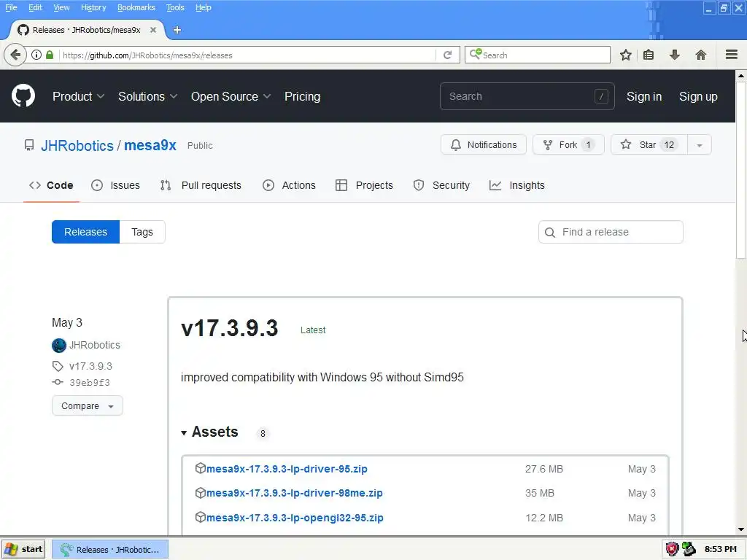Fork the mesa9x repository
The width and height of the screenshot is (747, 560).
coord(568,145)
